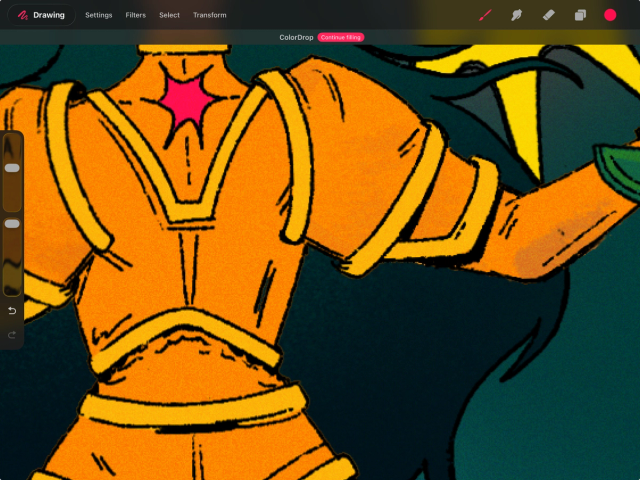Image resolution: width=640 pixels, height=480 pixels.
Task: Click the ColorDrop label
Action: (x=296, y=37)
